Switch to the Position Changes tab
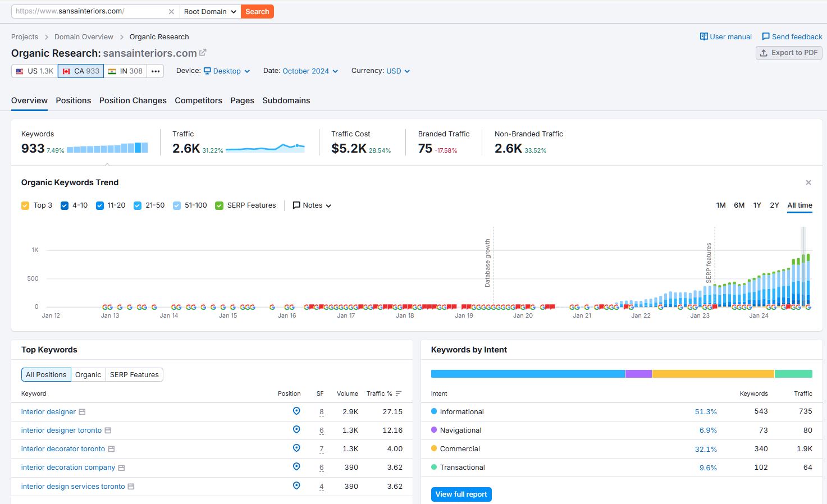827x504 pixels. point(133,100)
